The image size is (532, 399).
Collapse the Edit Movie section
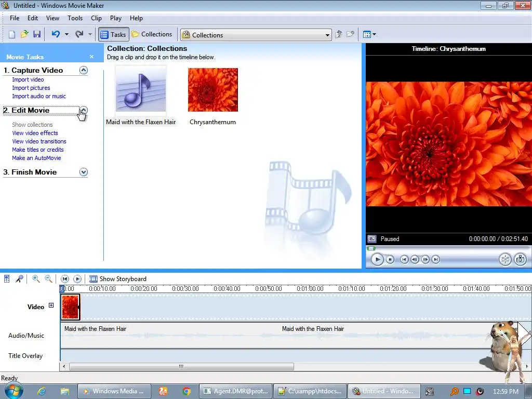(84, 110)
